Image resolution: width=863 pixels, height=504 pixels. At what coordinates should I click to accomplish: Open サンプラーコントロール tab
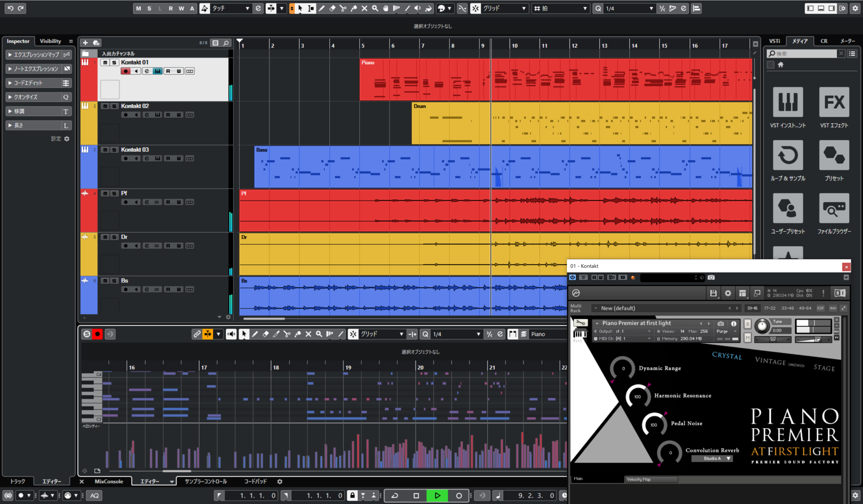(206, 481)
